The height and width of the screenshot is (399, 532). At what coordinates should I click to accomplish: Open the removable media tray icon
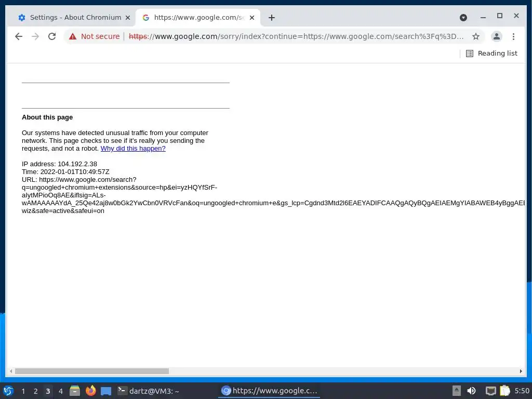click(456, 391)
